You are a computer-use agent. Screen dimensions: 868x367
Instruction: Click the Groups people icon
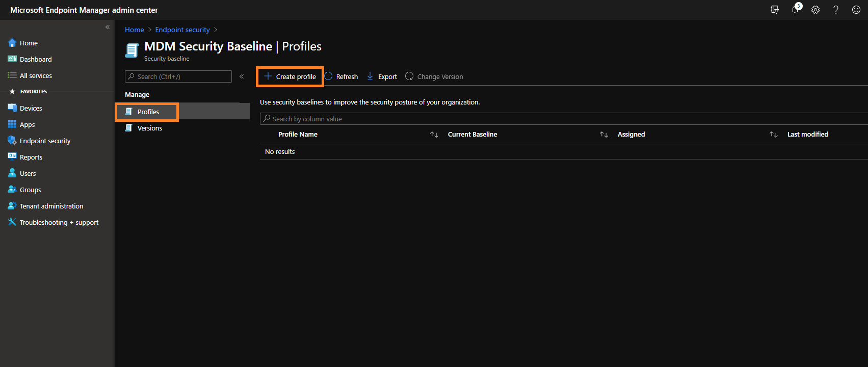[12, 189]
